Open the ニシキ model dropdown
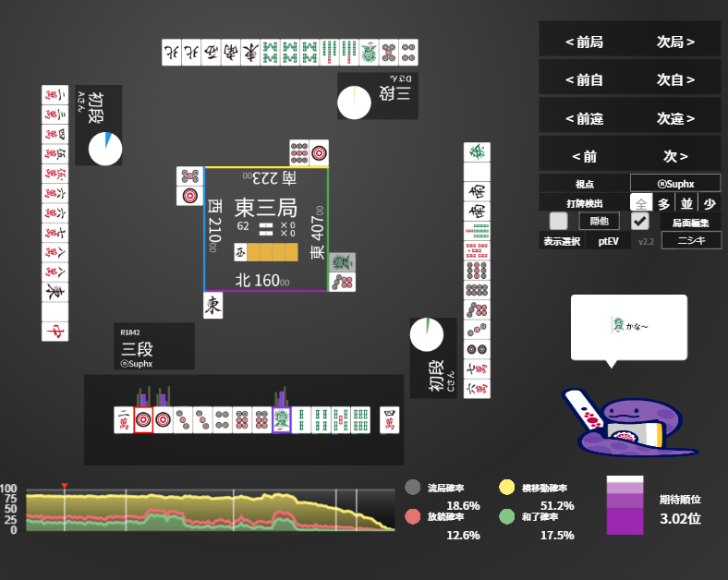 click(x=691, y=240)
